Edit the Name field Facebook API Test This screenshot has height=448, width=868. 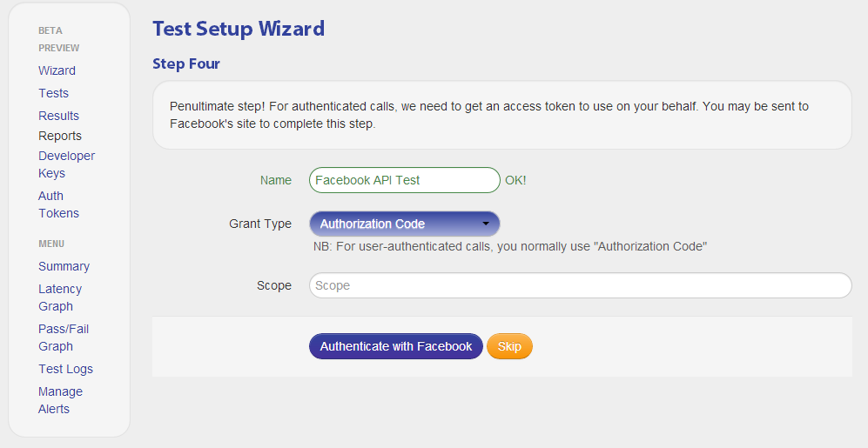point(405,180)
